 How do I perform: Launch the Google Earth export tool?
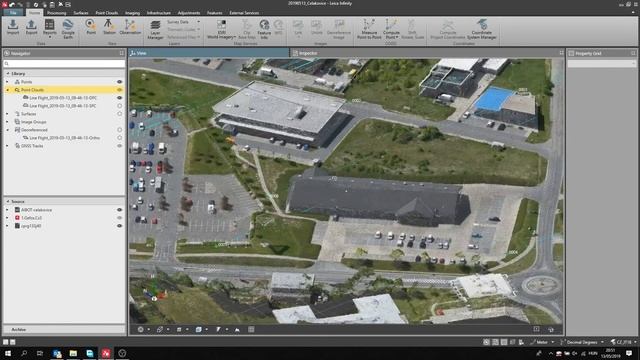(68, 29)
